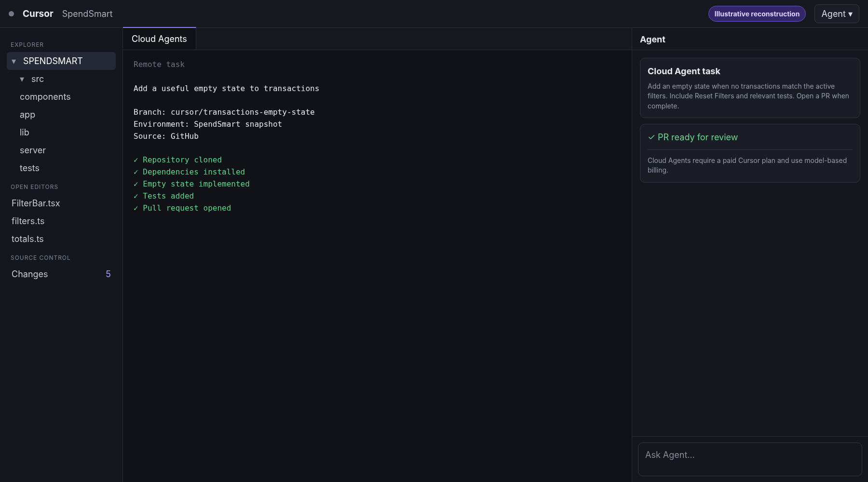Click the Dependencies installed step

[189, 172]
